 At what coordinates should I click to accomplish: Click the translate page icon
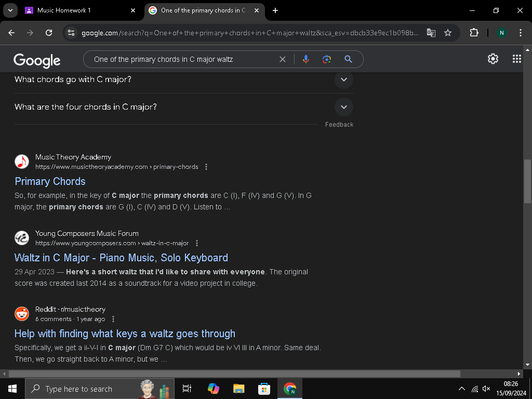(431, 33)
